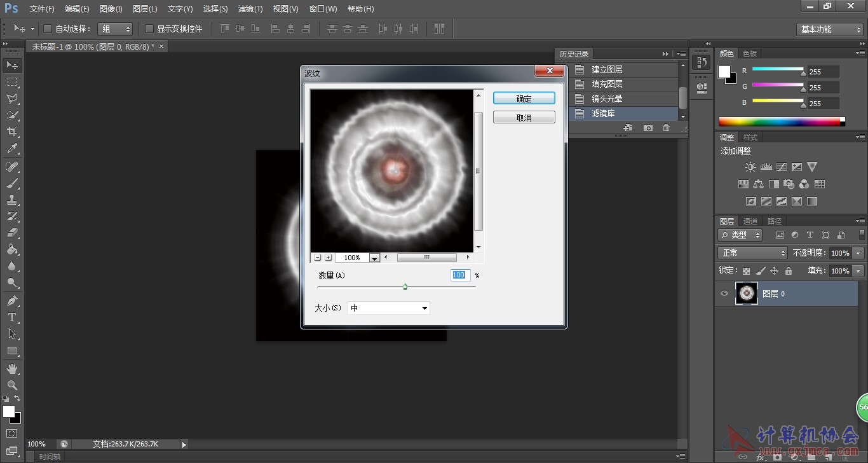The width and height of the screenshot is (868, 463).
Task: Open the 滤镜(T) menu
Action: pos(250,9)
